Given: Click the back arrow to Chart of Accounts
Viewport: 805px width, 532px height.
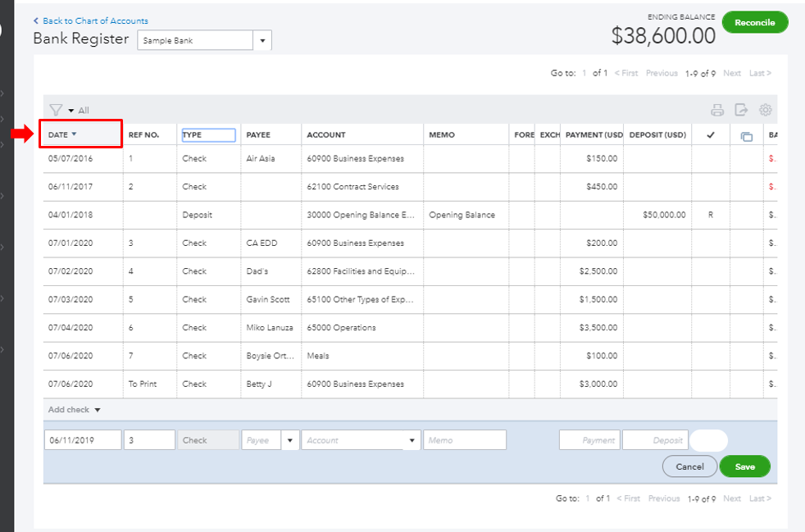Looking at the screenshot, I should click(37, 20).
